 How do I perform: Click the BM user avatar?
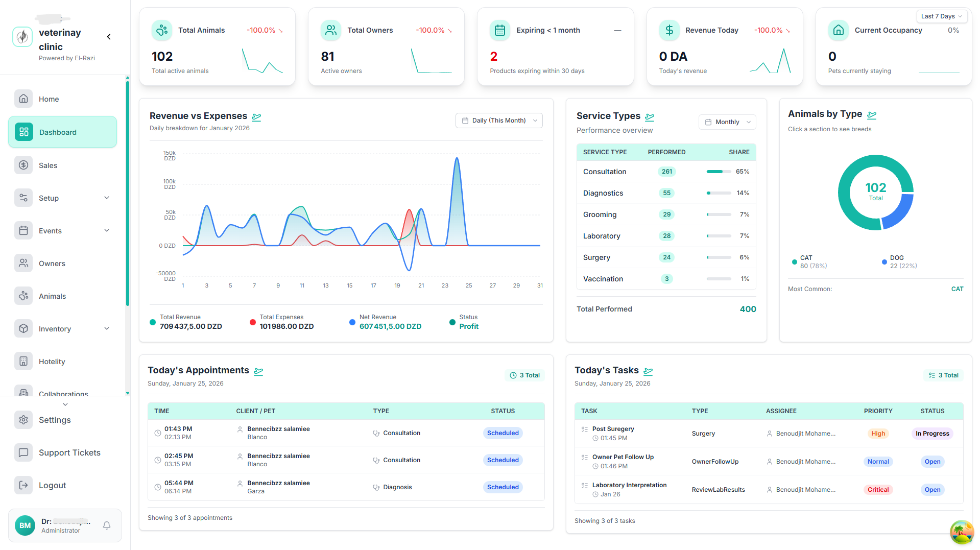click(25, 525)
